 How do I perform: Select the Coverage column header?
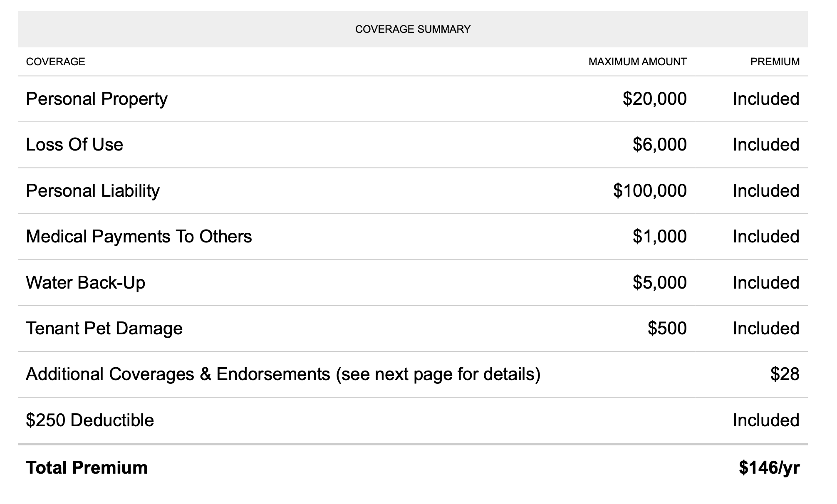point(55,62)
